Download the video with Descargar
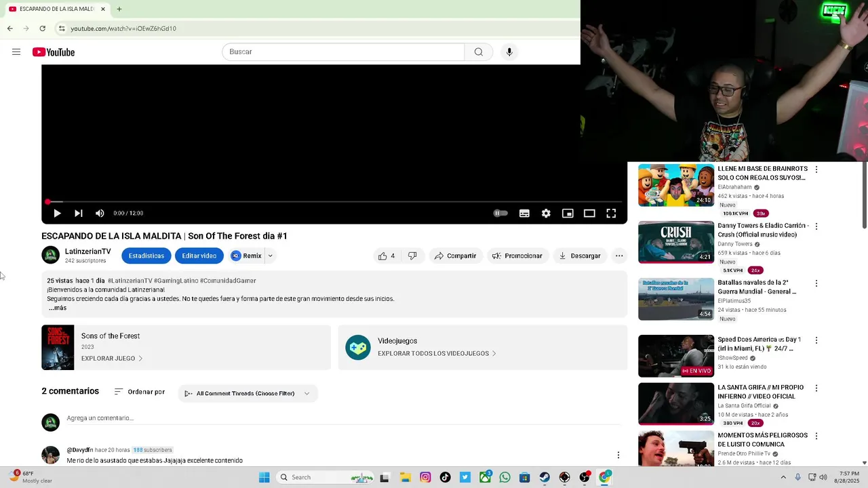868x488 pixels. pyautogui.click(x=580, y=256)
